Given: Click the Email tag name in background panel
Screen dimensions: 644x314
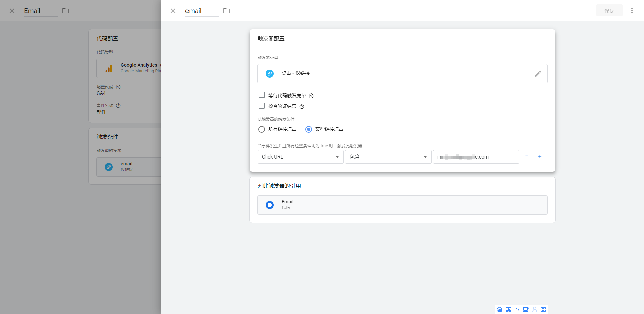Looking at the screenshot, I should pyautogui.click(x=40, y=11).
